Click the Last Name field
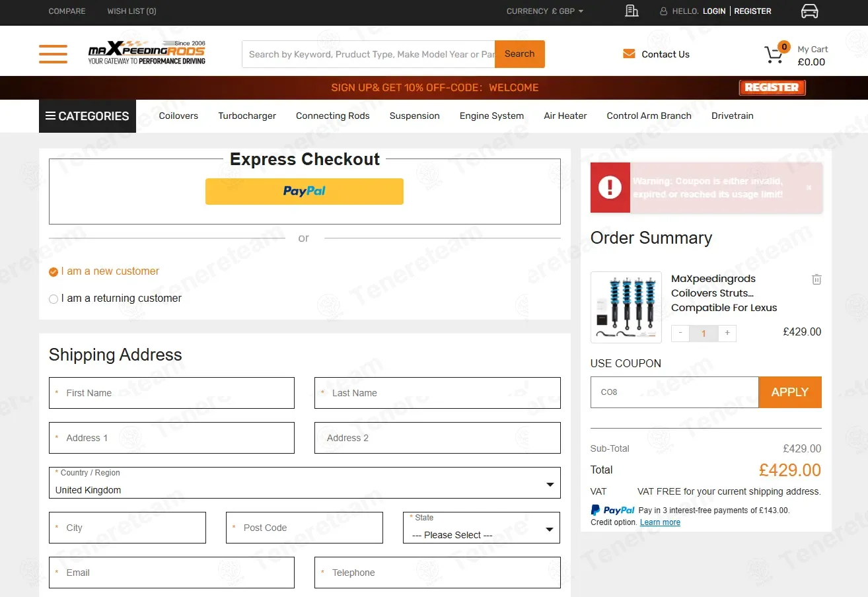 pos(437,393)
